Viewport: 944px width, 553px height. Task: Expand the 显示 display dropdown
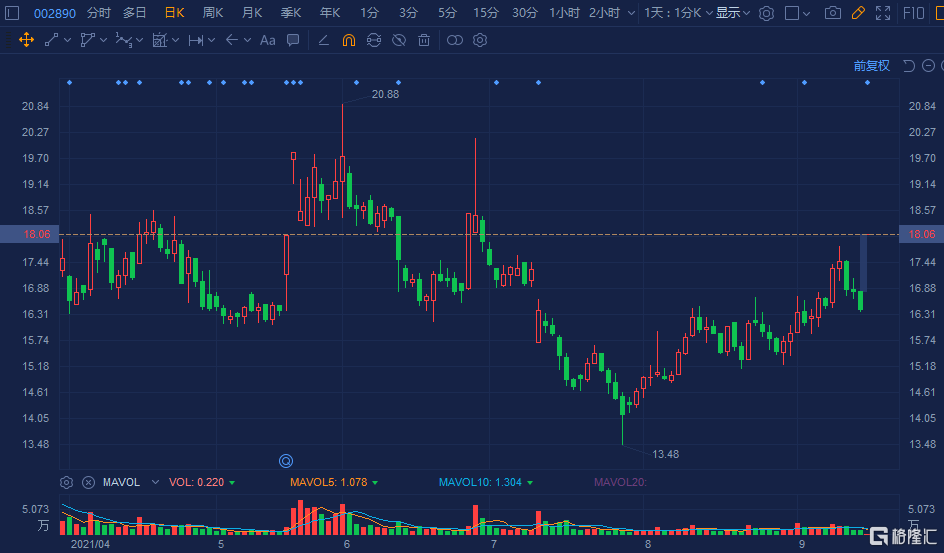point(732,13)
